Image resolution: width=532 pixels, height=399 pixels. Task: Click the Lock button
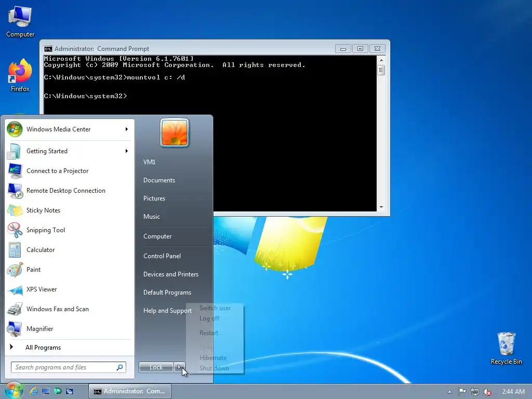pos(156,367)
